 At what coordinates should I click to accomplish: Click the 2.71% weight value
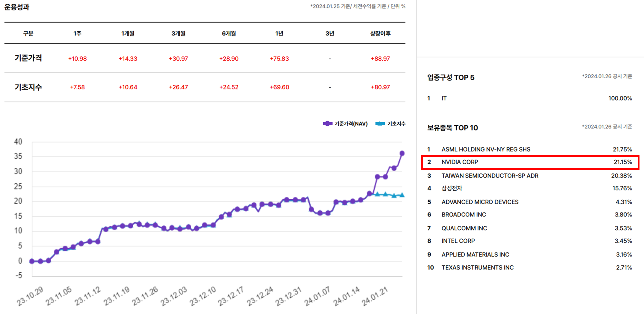(x=624, y=268)
